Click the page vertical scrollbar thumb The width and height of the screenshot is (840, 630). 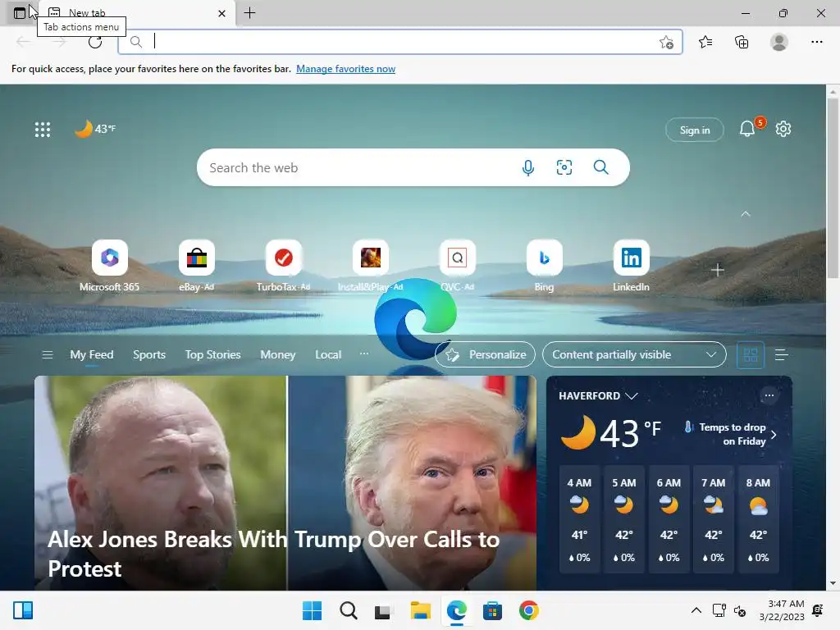pyautogui.click(x=833, y=188)
